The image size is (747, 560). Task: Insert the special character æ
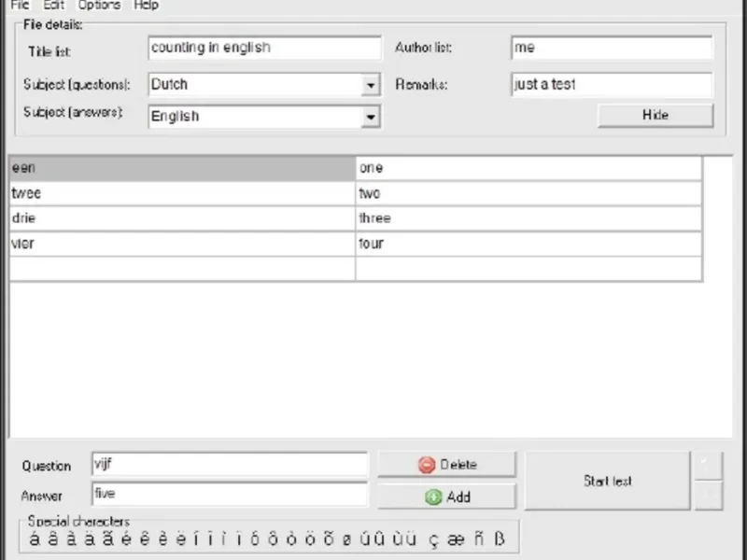tap(456, 539)
